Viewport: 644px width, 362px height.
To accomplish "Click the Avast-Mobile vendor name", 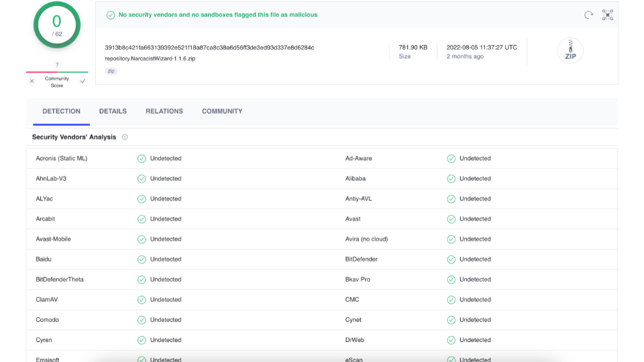I will pyautogui.click(x=53, y=239).
